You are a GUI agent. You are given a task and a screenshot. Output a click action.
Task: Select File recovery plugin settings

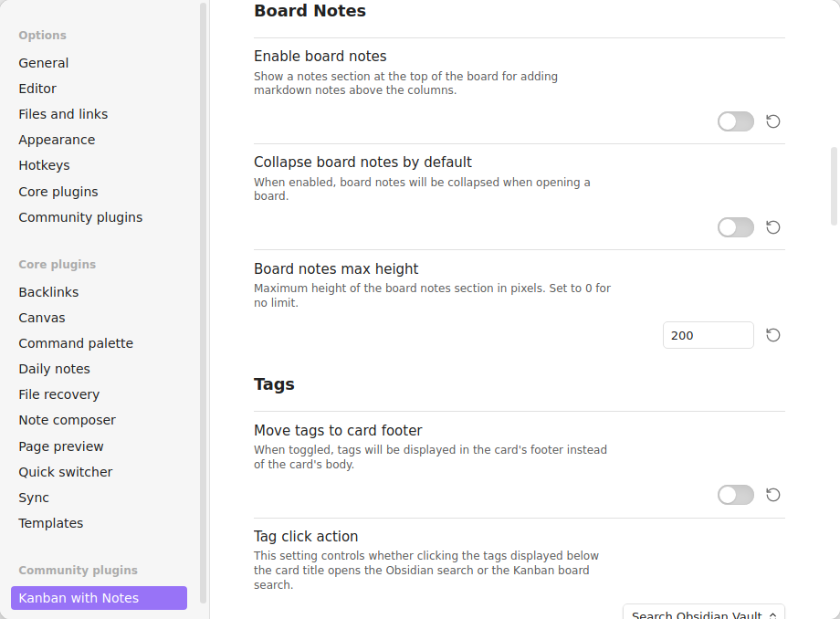tap(100, 394)
